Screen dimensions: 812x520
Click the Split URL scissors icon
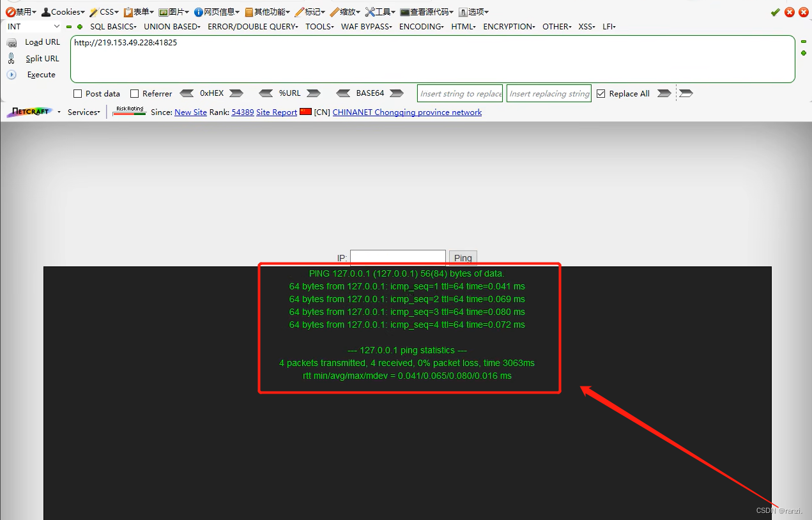pos(11,58)
